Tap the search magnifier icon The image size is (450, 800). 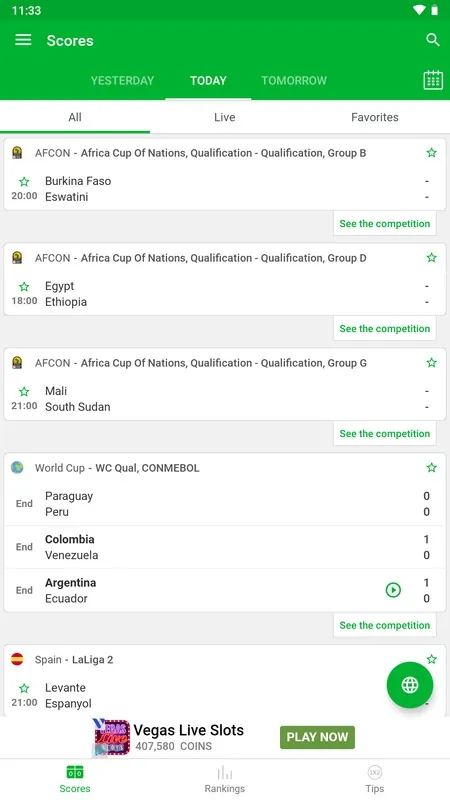(433, 40)
